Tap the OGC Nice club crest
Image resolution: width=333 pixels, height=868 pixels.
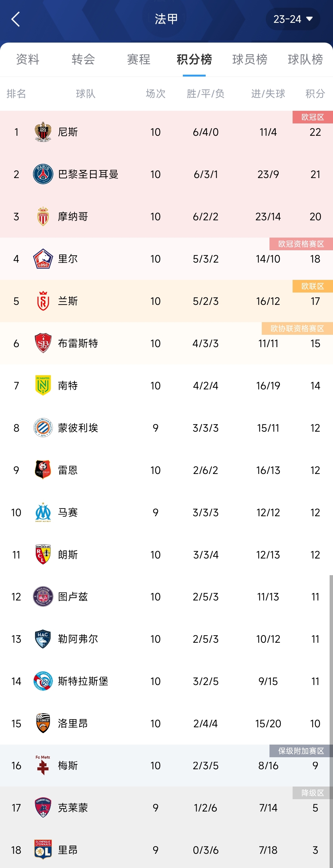coord(43,132)
